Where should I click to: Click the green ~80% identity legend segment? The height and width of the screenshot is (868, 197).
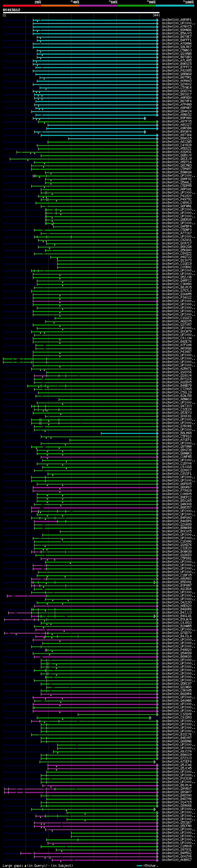(x=137, y=6)
